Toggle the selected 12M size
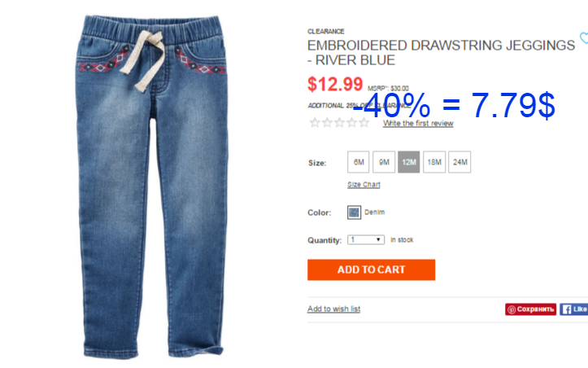588x368 pixels. [x=409, y=162]
